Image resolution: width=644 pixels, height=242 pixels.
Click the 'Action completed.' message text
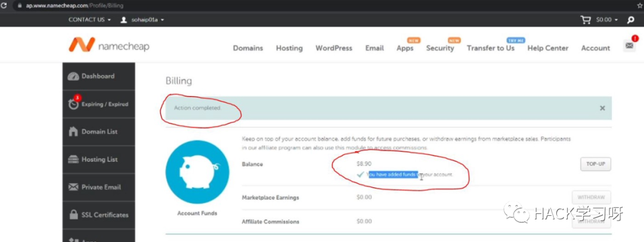pos(197,108)
